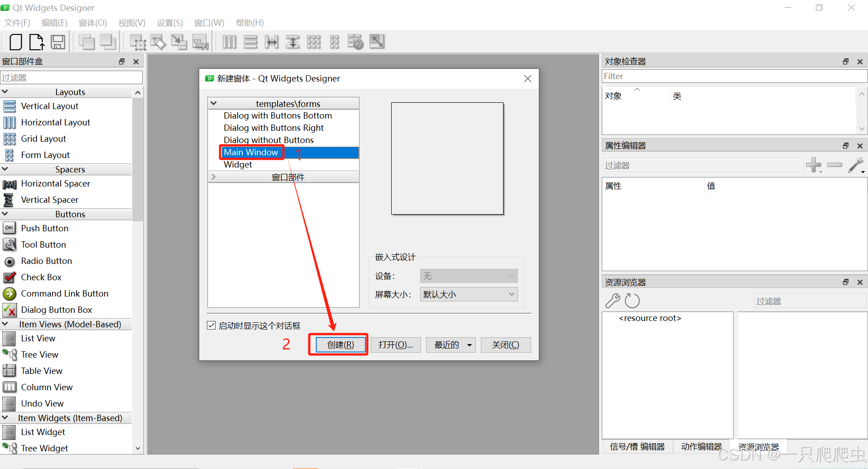Click the form template preview thumbnail
868x469 pixels.
pyautogui.click(x=447, y=158)
